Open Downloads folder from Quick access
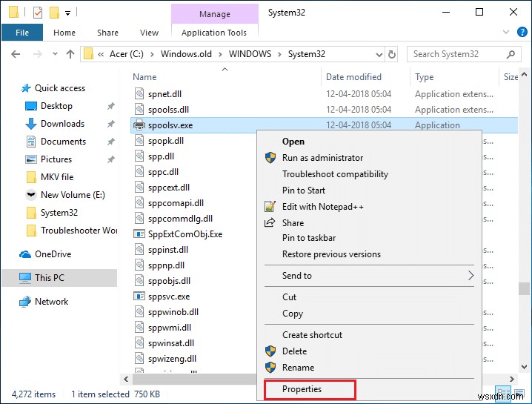The width and height of the screenshot is (532, 404). click(x=62, y=124)
